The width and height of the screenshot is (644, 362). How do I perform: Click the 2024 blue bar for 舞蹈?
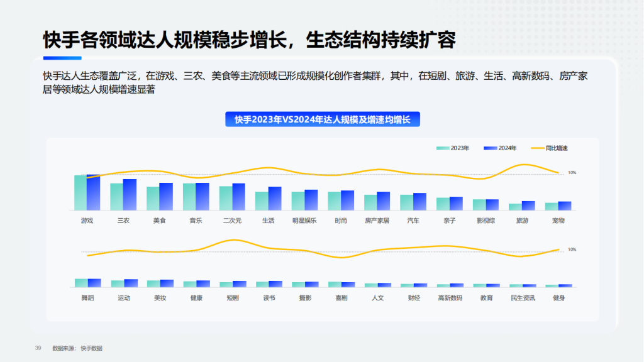pos(94,283)
